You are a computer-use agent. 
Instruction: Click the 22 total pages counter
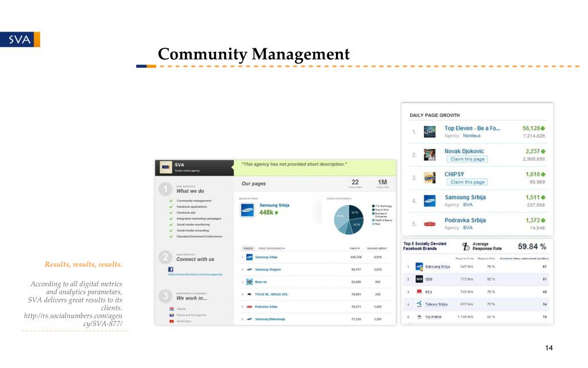click(355, 183)
